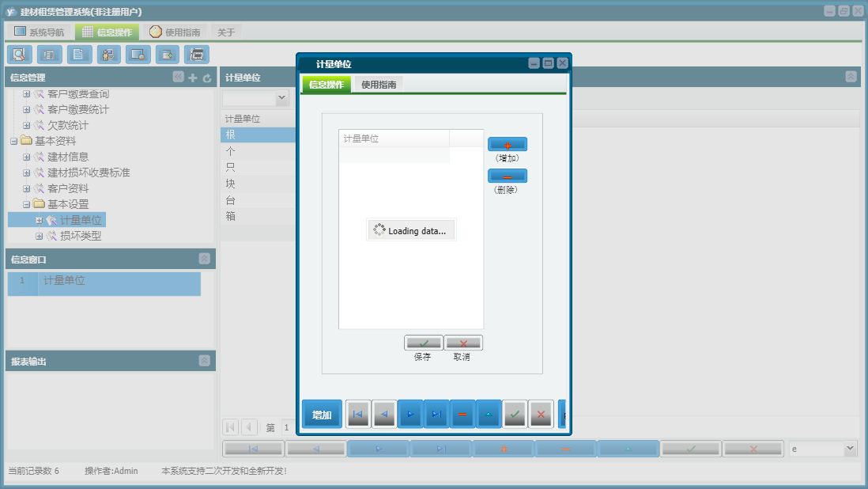Expand the 客户缴费查询 tree node
This screenshot has height=489, width=868.
[x=26, y=94]
